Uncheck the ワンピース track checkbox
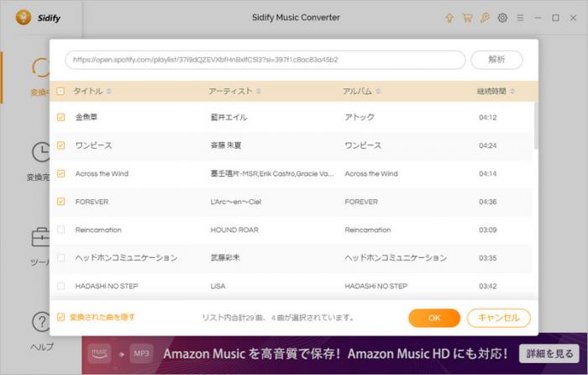 tap(60, 145)
